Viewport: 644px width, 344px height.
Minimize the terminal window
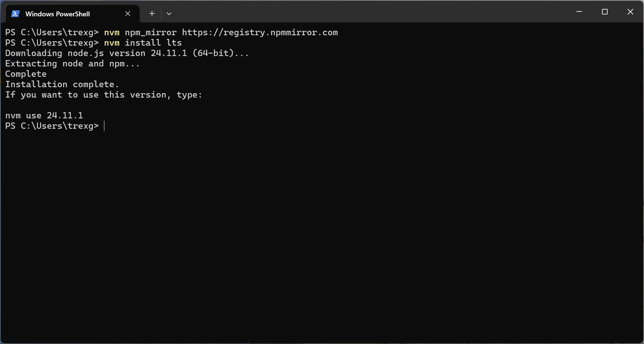[579, 12]
